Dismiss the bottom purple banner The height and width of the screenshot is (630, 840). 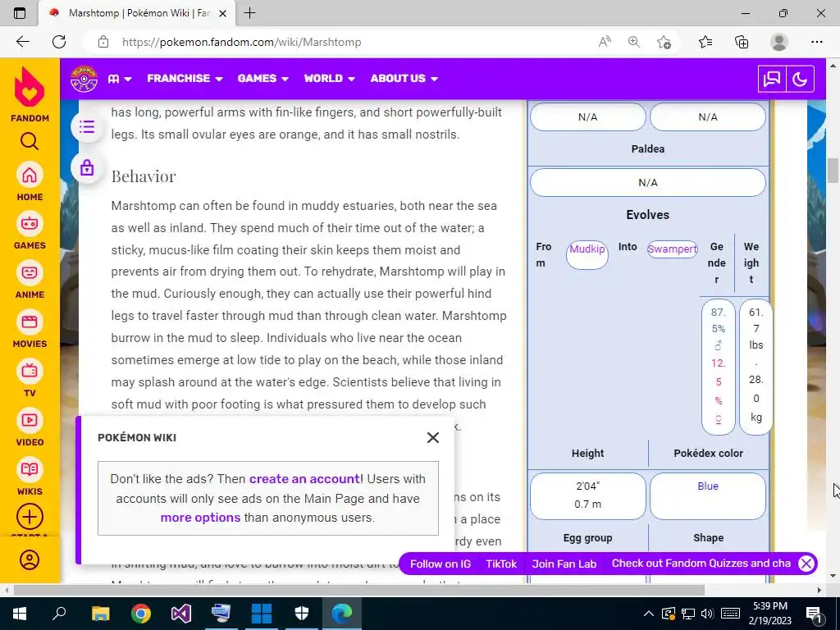point(806,563)
